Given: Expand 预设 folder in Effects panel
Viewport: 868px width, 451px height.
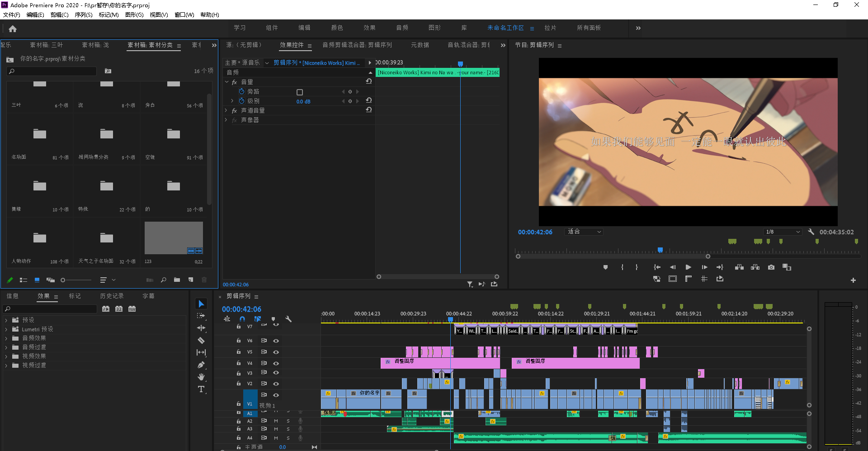Looking at the screenshot, I should tap(6, 320).
